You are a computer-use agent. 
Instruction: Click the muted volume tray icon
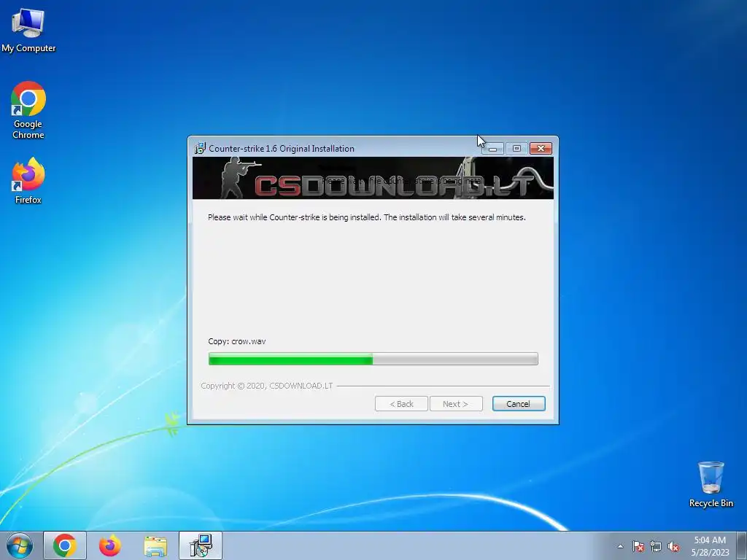(x=673, y=546)
